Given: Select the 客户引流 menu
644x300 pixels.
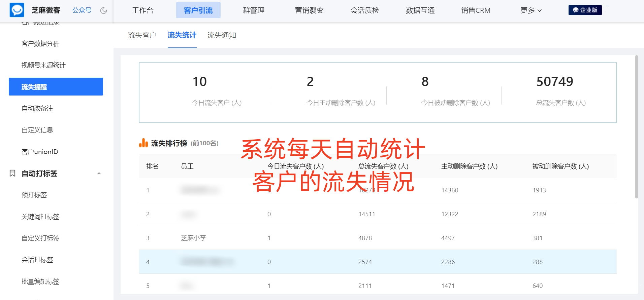Looking at the screenshot, I should pos(198,10).
